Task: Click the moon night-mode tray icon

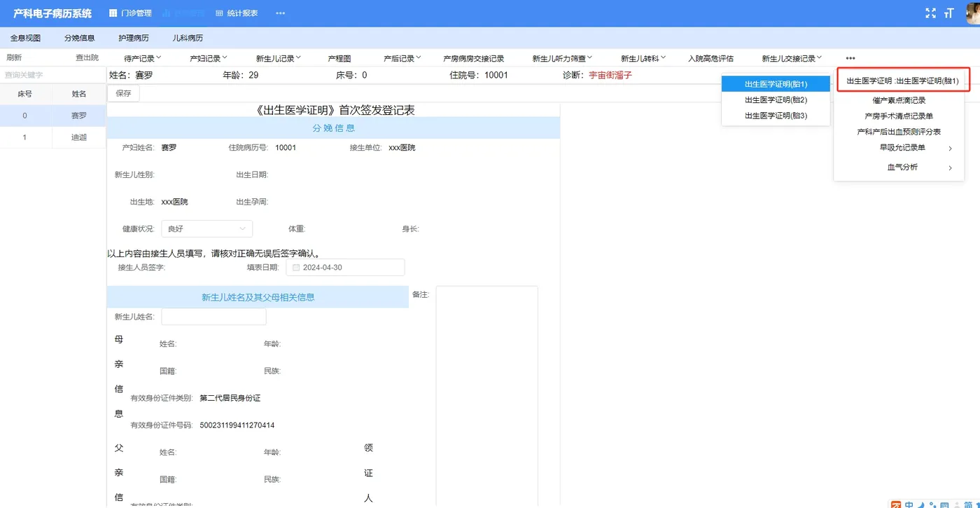Action: [920, 505]
